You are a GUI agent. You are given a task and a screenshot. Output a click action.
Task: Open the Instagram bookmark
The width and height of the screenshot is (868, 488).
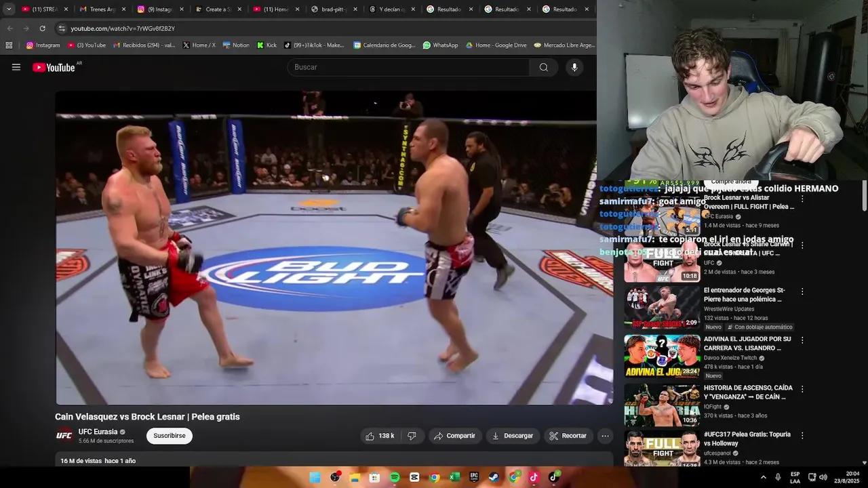(x=43, y=45)
